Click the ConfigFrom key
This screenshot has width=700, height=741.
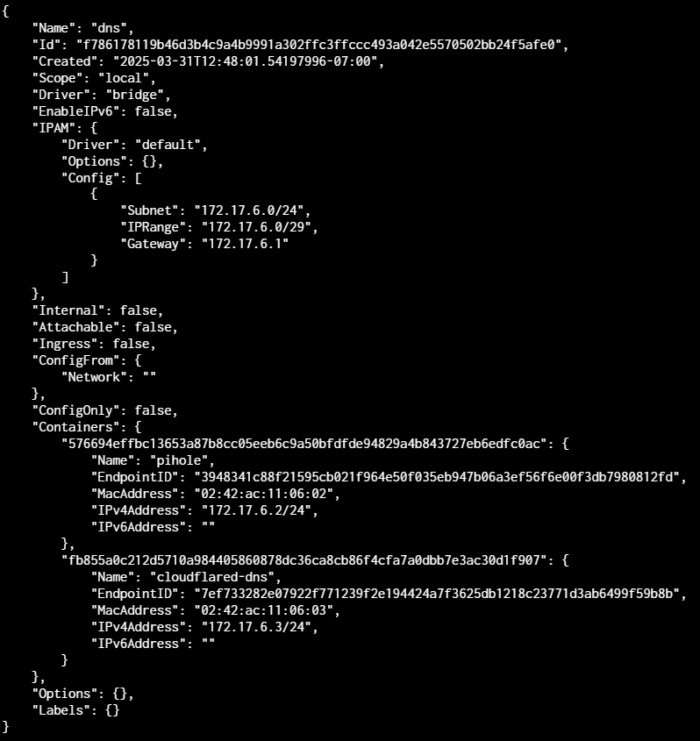click(x=75, y=360)
